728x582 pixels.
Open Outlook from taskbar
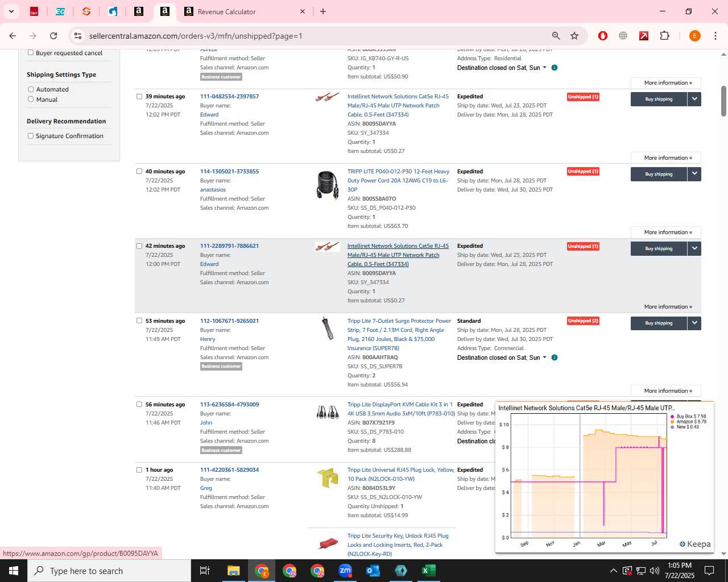(373, 571)
